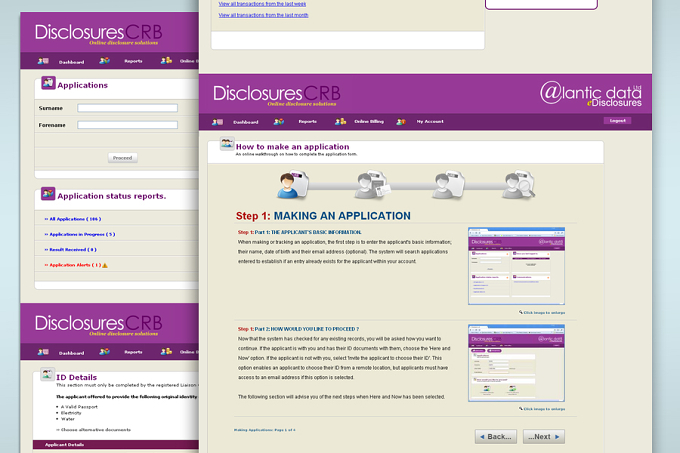
Task: Open the My Account menu item
Action: point(430,122)
